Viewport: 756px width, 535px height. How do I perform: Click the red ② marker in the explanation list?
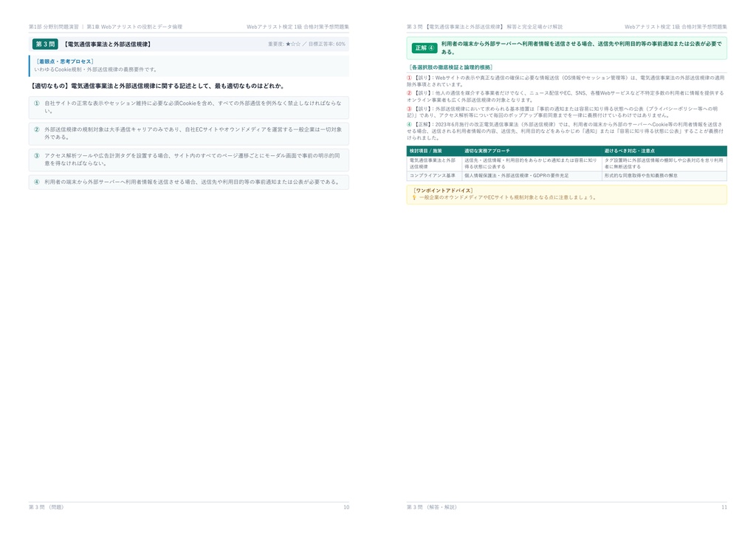409,93
